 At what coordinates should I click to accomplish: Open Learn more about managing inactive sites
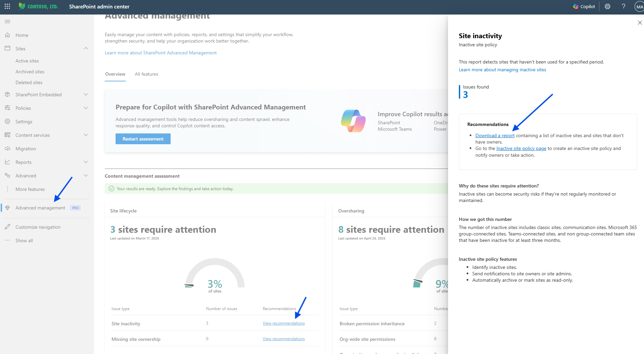[502, 70]
